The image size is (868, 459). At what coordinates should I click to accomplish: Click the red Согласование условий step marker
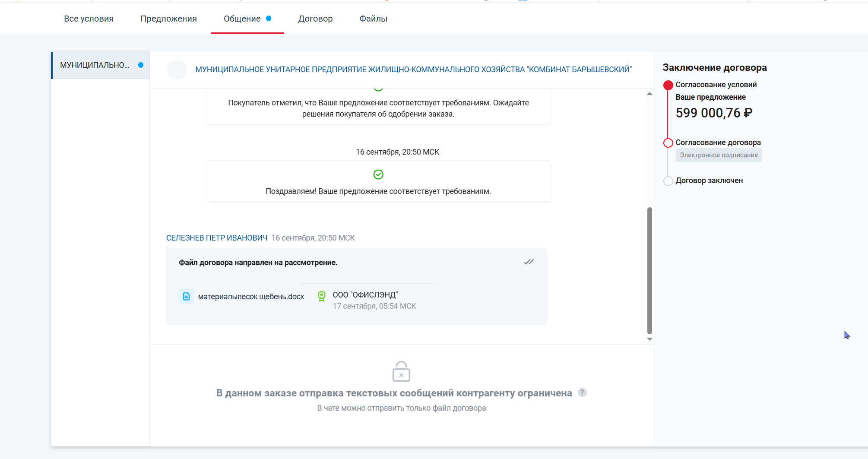pyautogui.click(x=668, y=85)
